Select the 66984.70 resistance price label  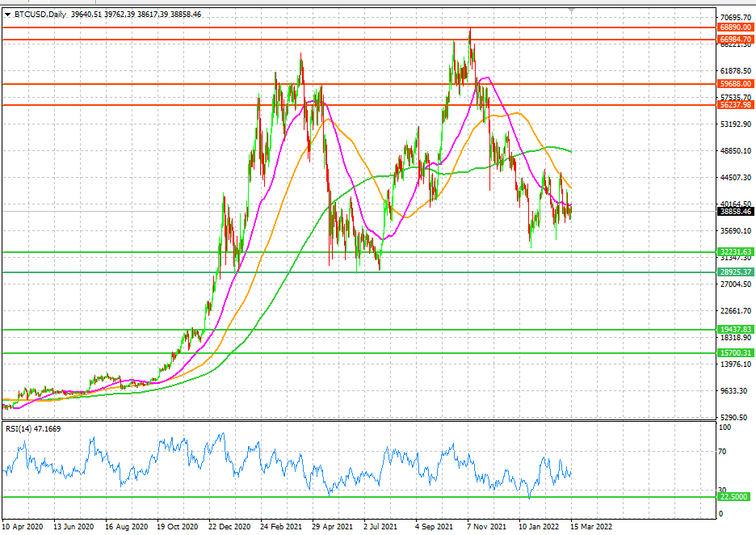[x=735, y=40]
